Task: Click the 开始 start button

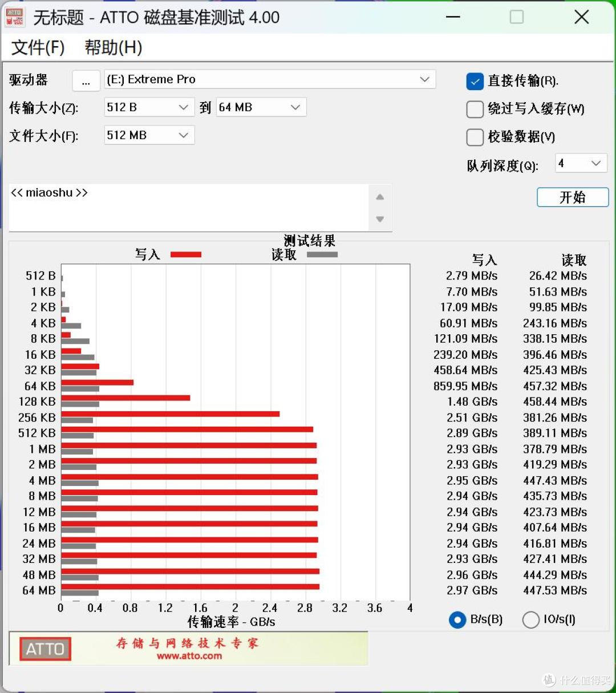Action: [573, 197]
